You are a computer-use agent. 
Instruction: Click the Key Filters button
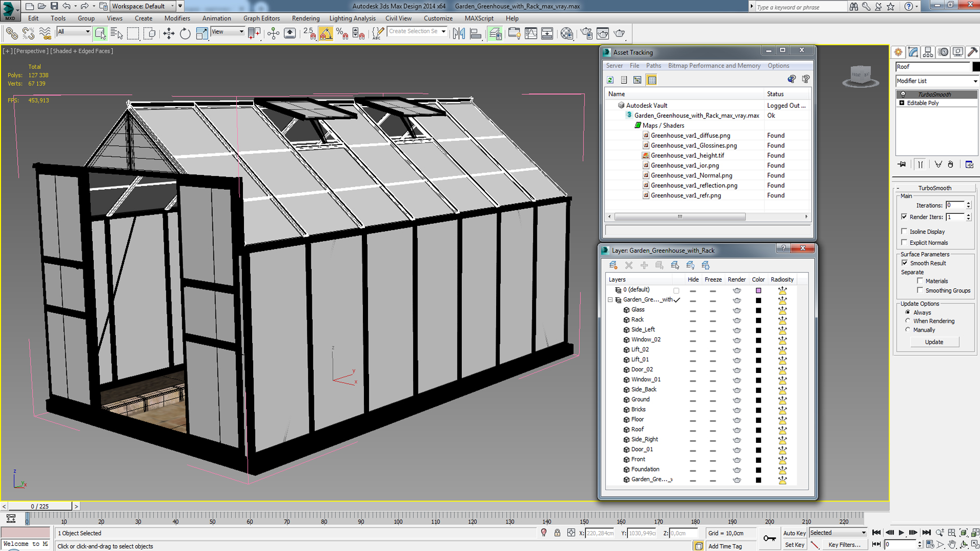(x=845, y=545)
